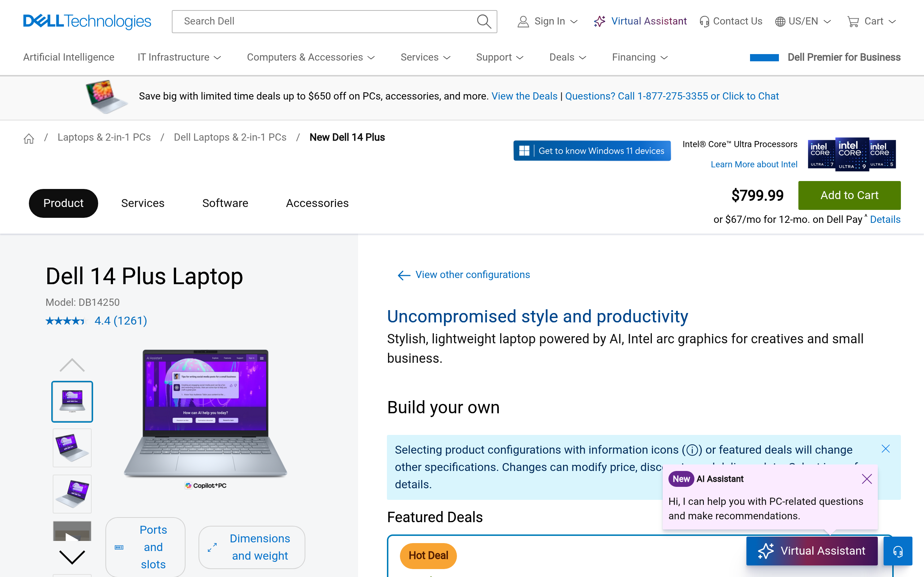Click the search magnifier icon
The height and width of the screenshot is (577, 924).
click(x=483, y=21)
